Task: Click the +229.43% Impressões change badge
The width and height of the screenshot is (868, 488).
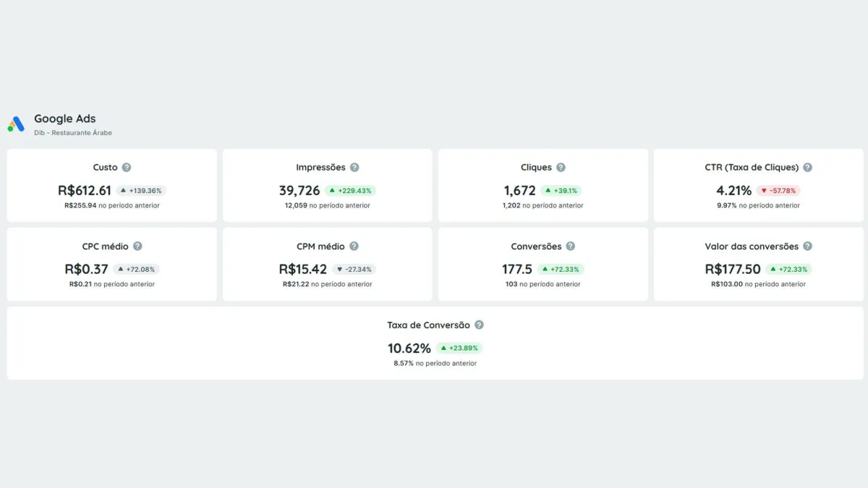Action: pyautogui.click(x=350, y=191)
